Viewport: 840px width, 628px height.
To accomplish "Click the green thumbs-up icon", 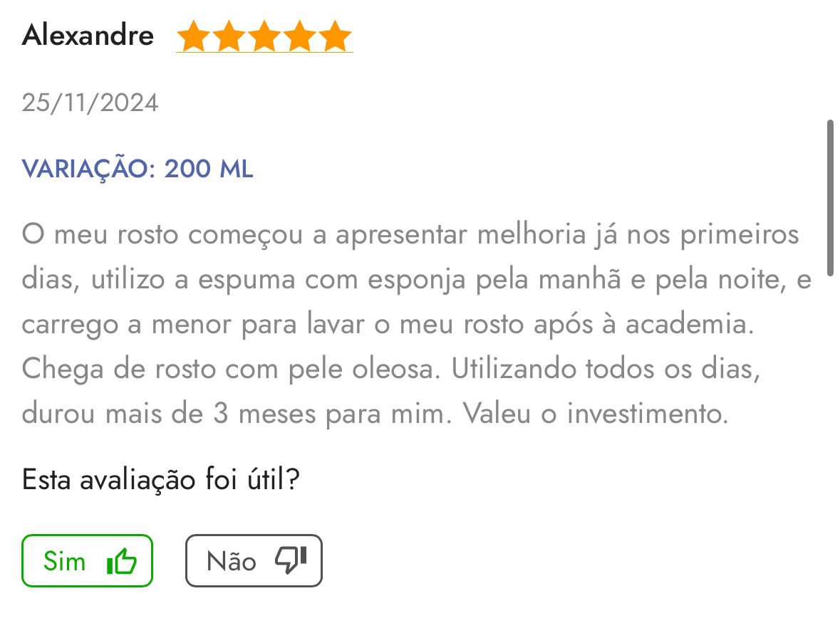I will pos(121,562).
